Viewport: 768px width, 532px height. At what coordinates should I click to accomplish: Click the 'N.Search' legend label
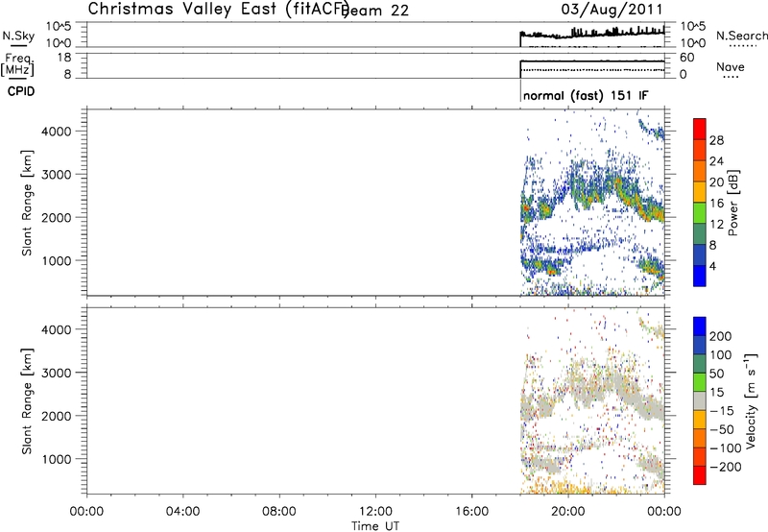[x=741, y=36]
